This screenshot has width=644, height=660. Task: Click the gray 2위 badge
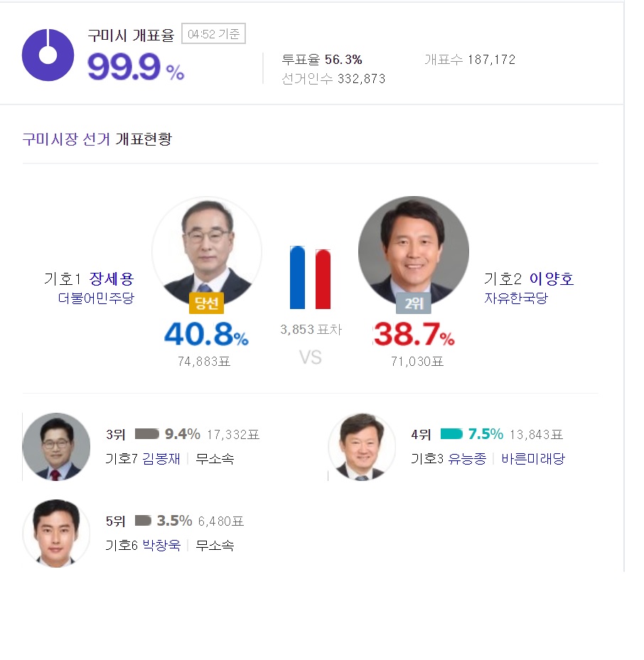(414, 303)
